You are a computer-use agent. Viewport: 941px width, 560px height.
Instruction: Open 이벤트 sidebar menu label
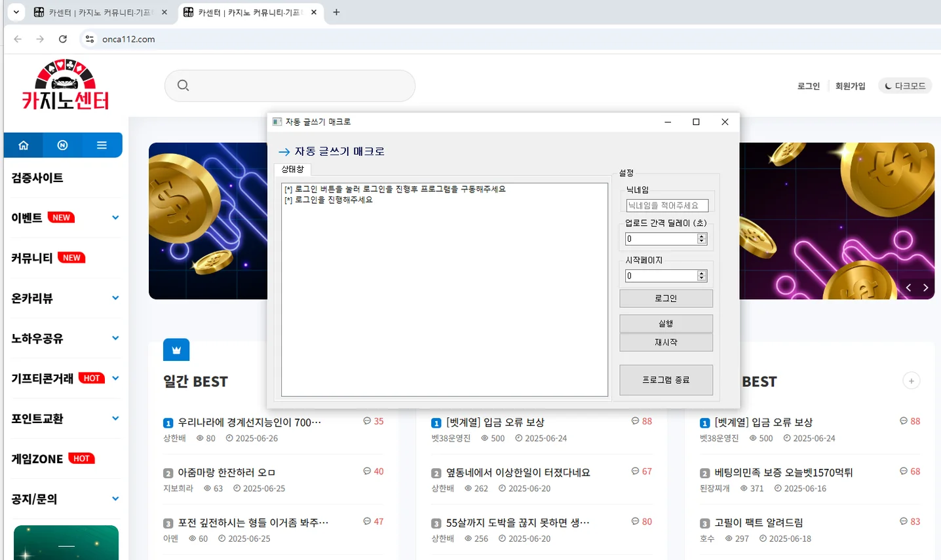click(x=27, y=218)
